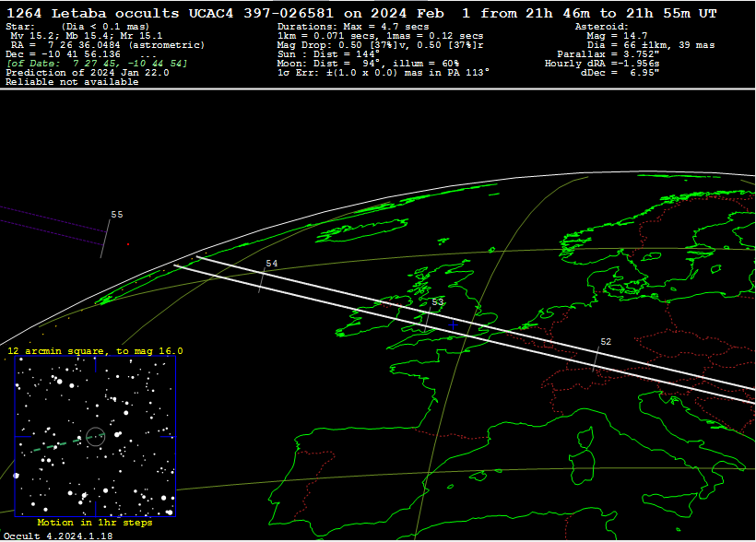Click the Moon distance and illumination line

click(x=354, y=64)
